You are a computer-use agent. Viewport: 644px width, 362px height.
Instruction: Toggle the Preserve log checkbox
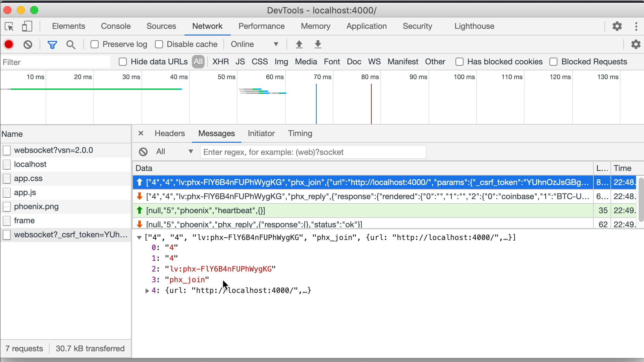(94, 44)
